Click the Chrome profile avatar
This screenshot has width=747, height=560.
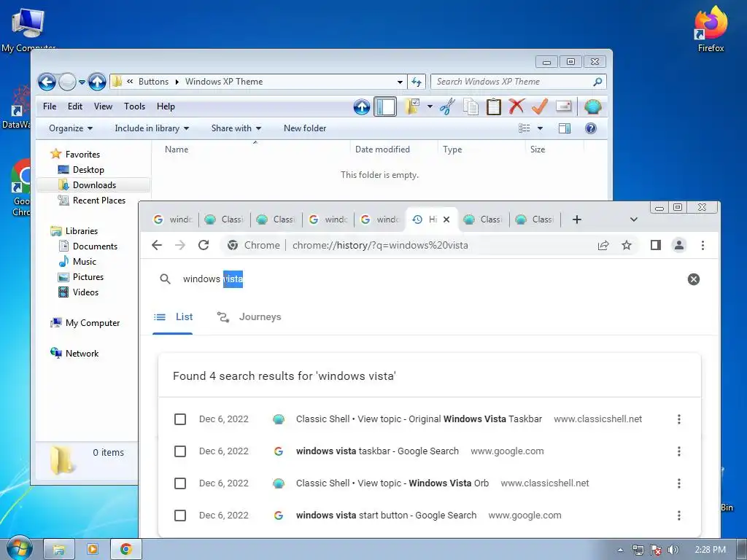679,245
